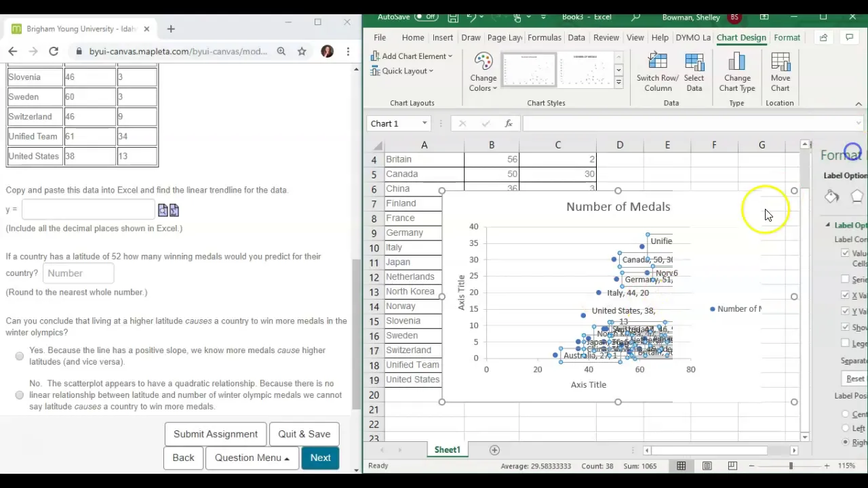Select the Center label position radio
This screenshot has height=488, width=868.
tap(845, 414)
